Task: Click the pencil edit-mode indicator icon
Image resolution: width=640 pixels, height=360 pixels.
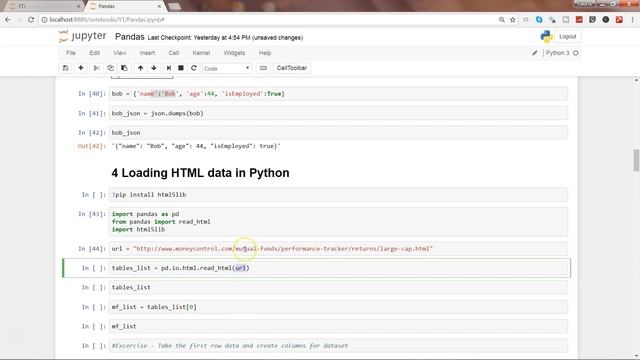Action: [x=535, y=53]
